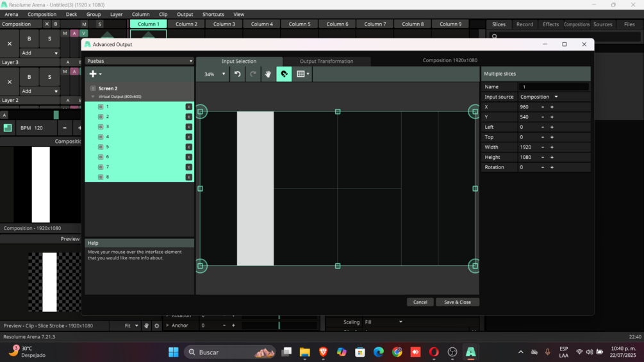Toggle the checkbox of slice 4
This screenshot has width=644, height=362.
pos(101,136)
